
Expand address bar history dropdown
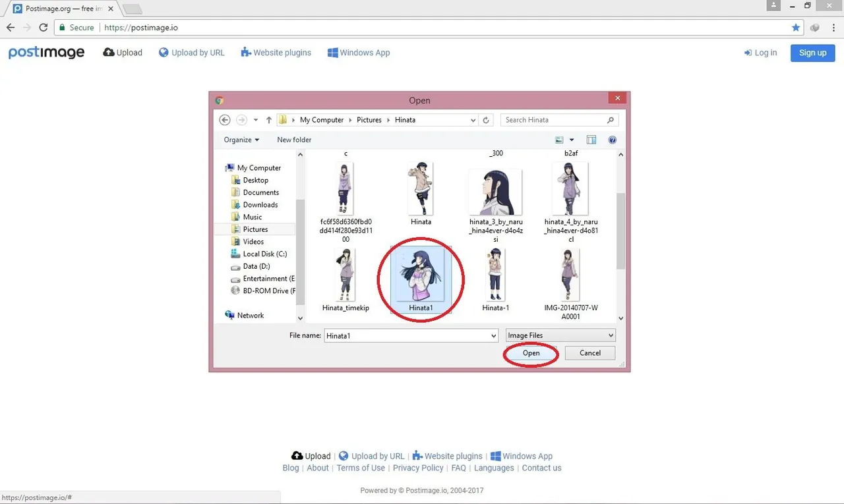click(473, 120)
